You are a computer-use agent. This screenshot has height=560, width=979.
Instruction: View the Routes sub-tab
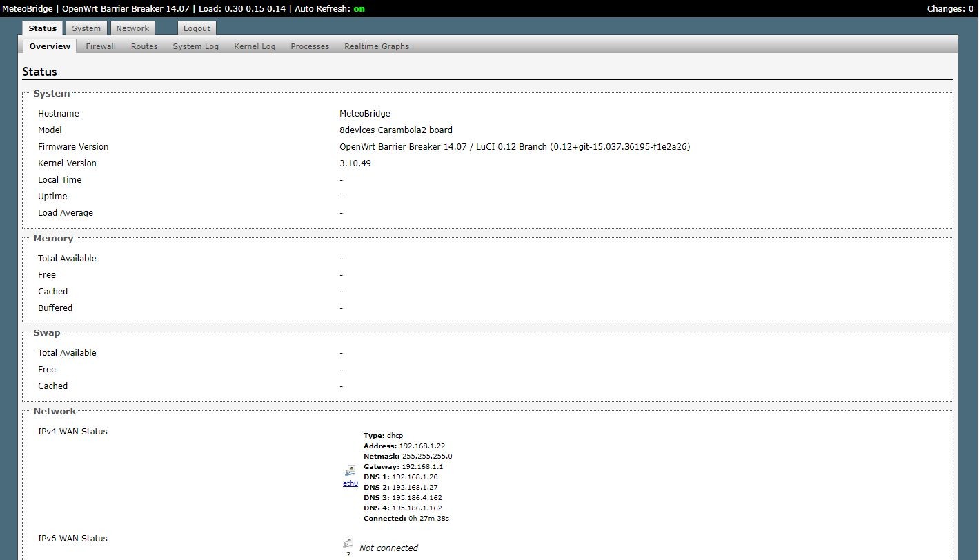point(144,46)
